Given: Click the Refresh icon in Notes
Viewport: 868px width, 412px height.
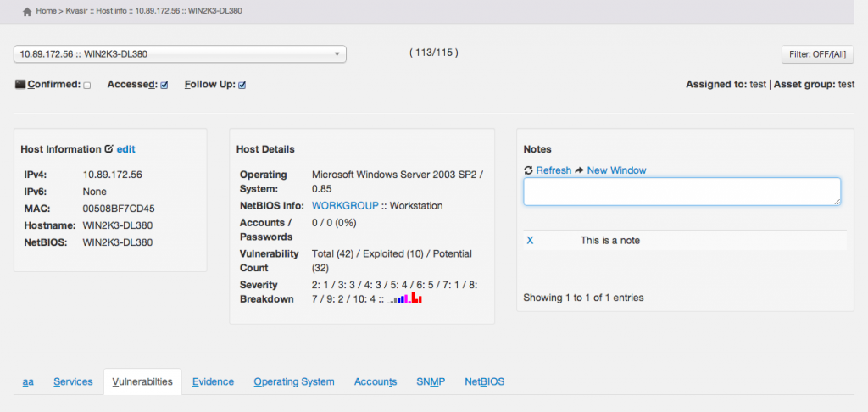Looking at the screenshot, I should point(529,170).
